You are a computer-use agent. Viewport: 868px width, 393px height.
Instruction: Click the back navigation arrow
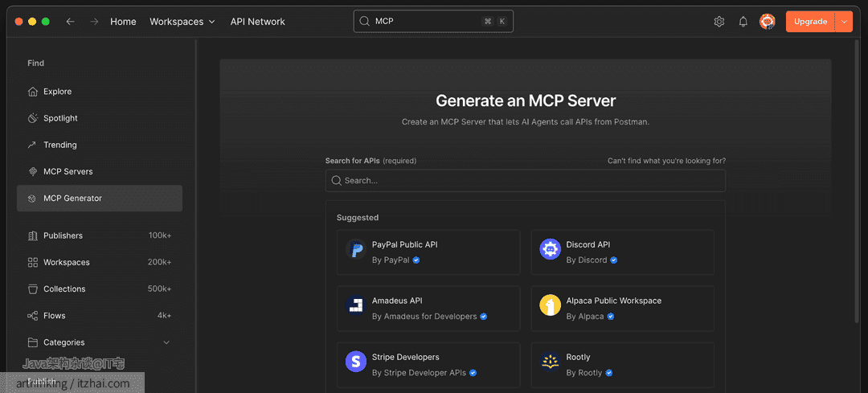[x=70, y=22]
